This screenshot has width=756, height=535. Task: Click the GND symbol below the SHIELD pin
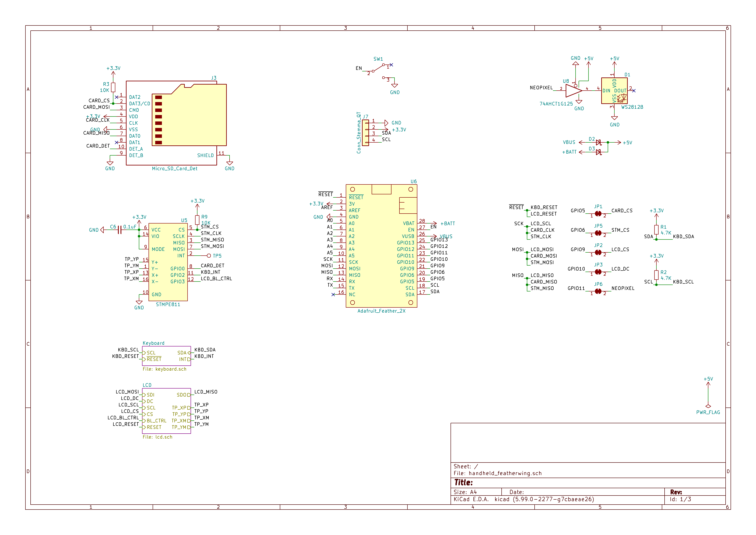[230, 163]
